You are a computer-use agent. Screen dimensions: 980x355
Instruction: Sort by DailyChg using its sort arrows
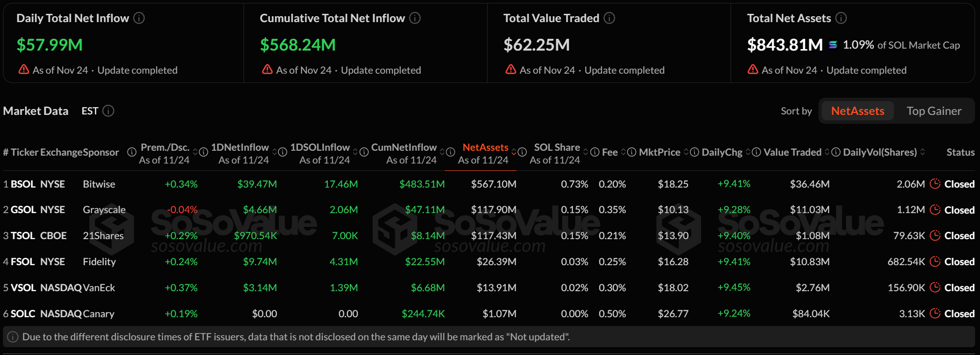748,152
